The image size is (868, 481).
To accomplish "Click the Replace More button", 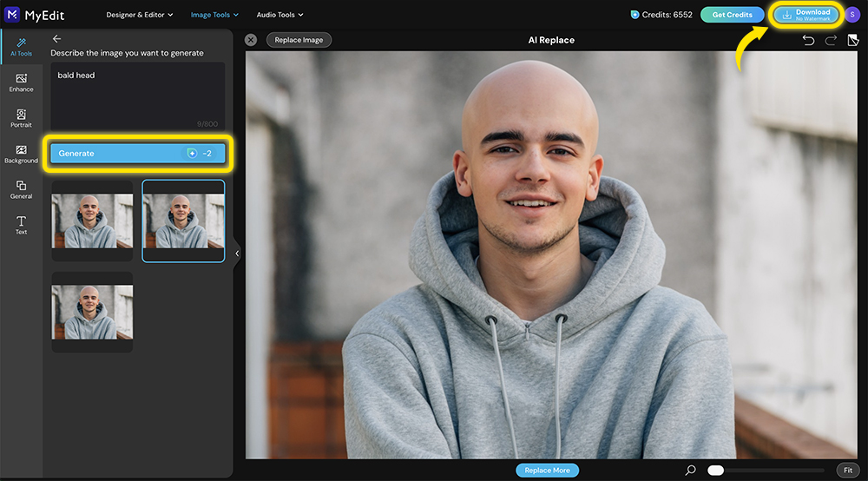I will [548, 471].
